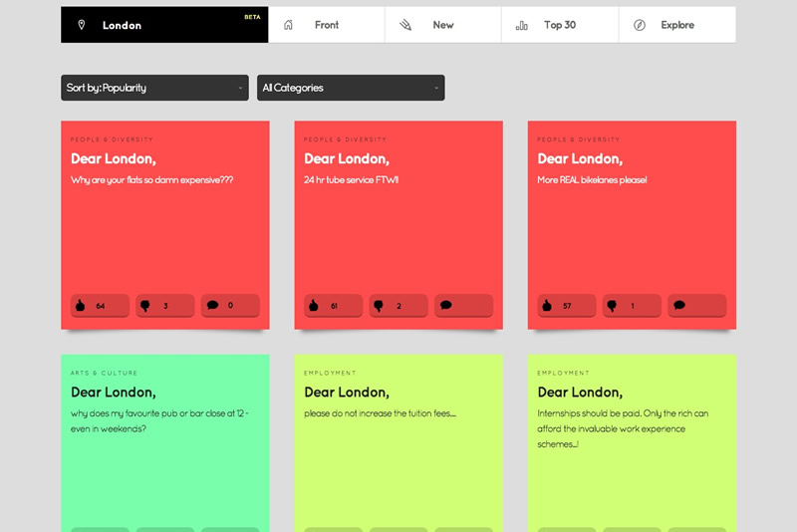Upvote the 24 hr tube service post
The image size is (797, 532).
coord(334,306)
